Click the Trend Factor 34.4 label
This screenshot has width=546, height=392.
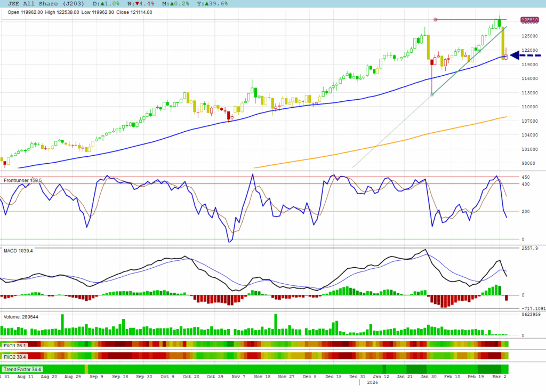pyautogui.click(x=22, y=369)
